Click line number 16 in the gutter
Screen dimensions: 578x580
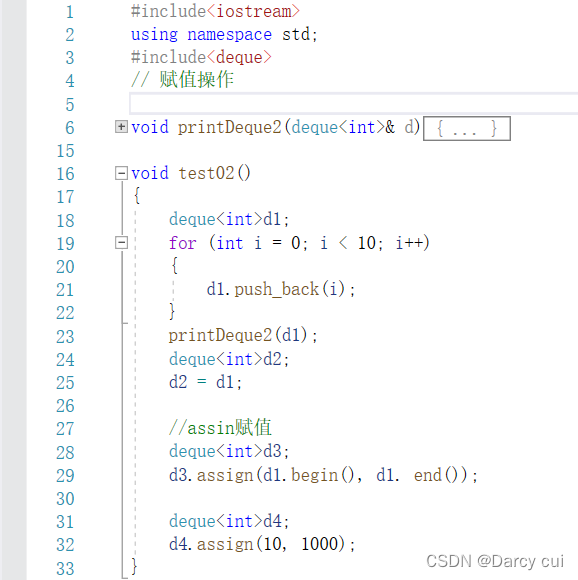click(x=65, y=173)
